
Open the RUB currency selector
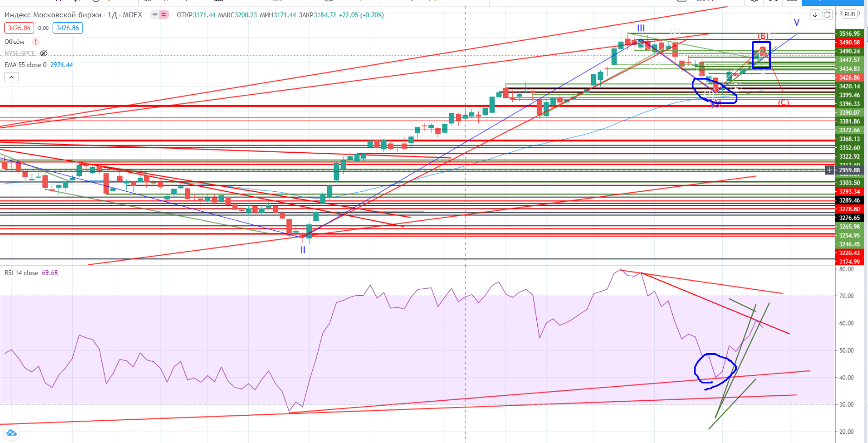[850, 15]
